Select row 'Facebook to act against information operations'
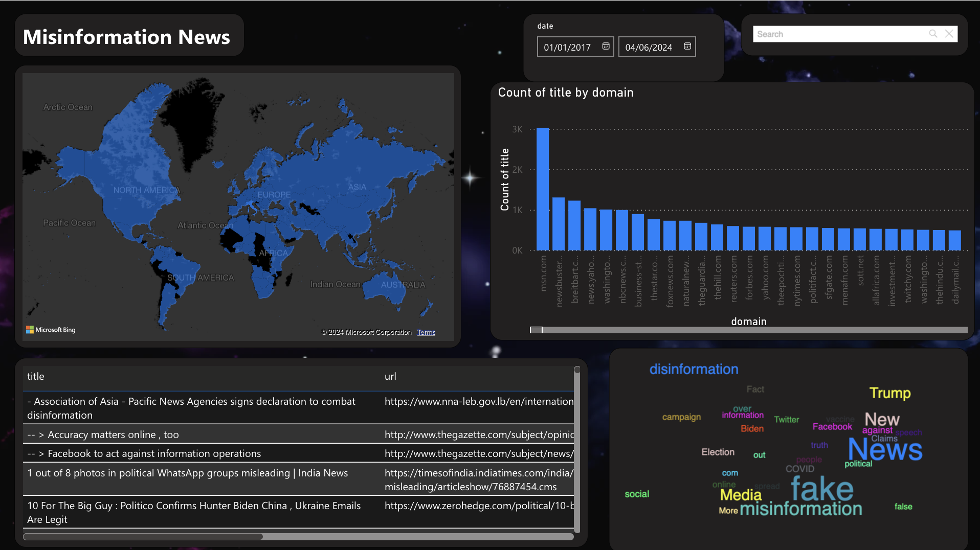This screenshot has width=980, height=550. point(299,453)
